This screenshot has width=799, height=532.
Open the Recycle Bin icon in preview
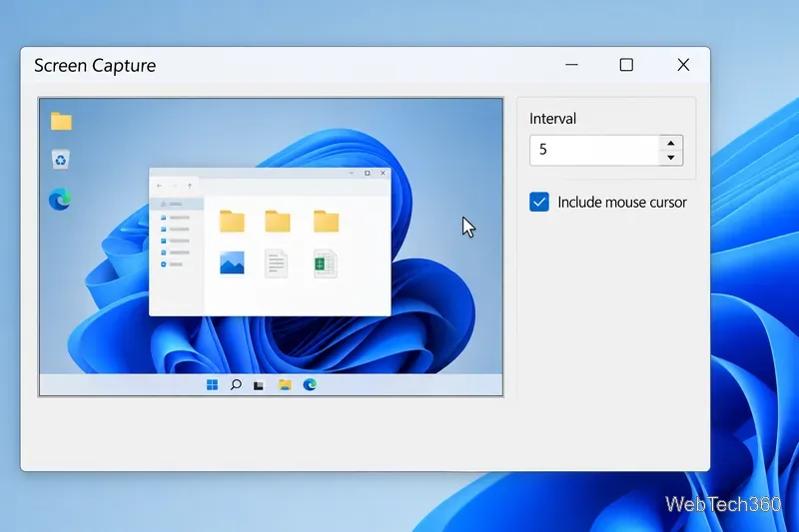pyautogui.click(x=61, y=160)
